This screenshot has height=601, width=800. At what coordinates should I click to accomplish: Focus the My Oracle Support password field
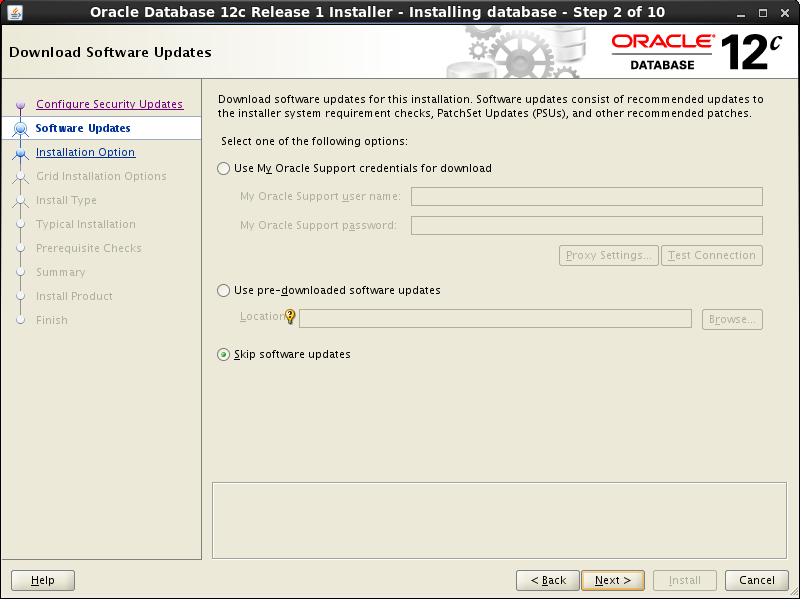pos(587,226)
